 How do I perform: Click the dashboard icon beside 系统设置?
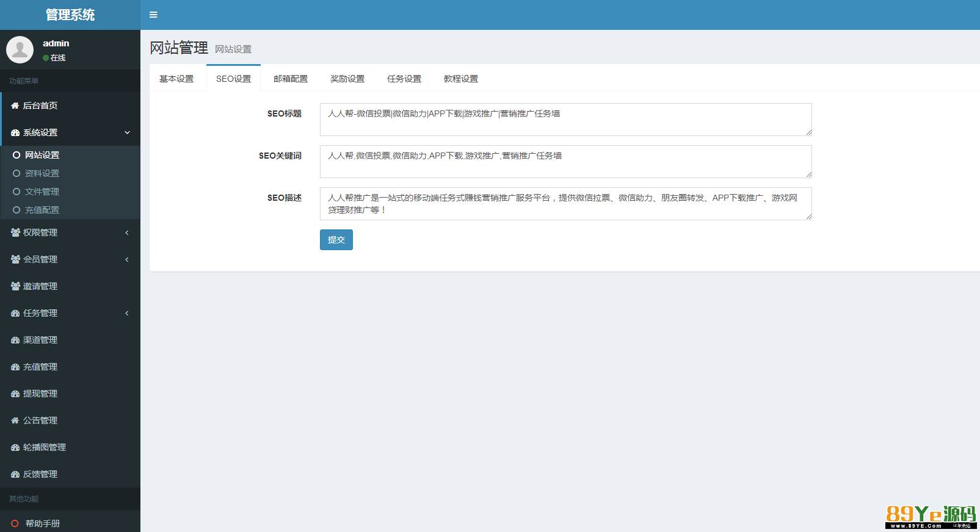pos(15,132)
